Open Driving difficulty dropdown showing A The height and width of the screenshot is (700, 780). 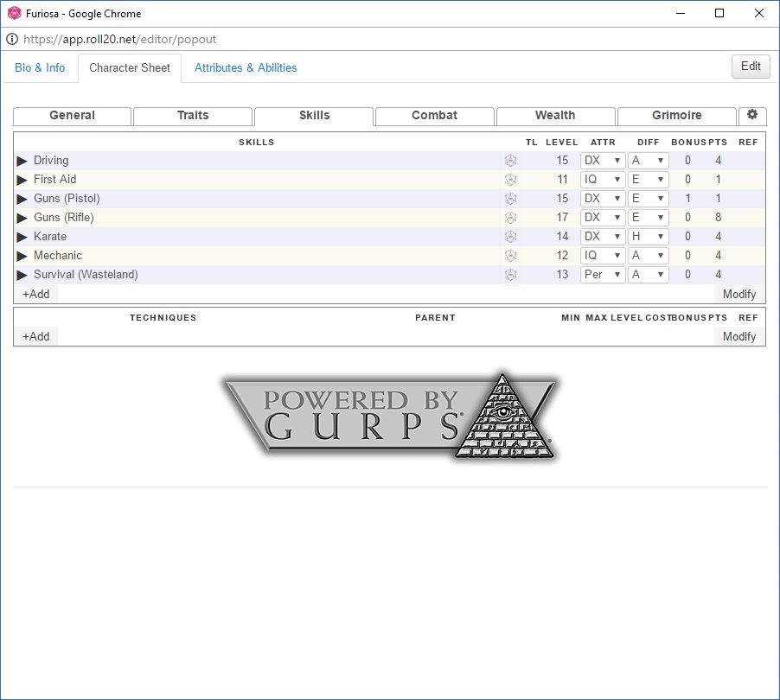tap(649, 161)
